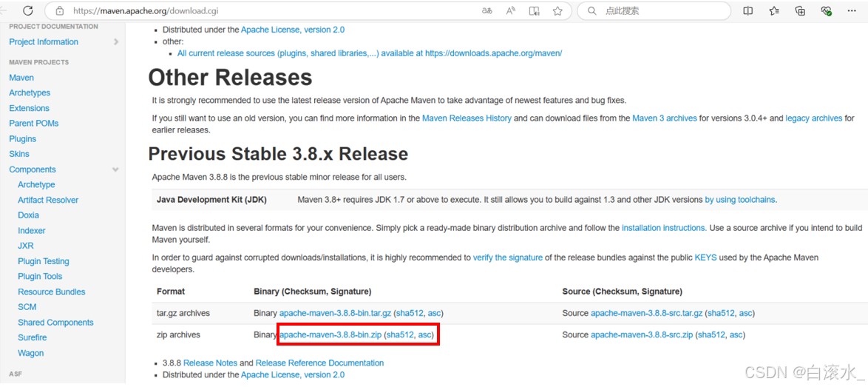Viewport: 868px width, 387px height.
Task: Open Maven 3 archives link
Action: (x=664, y=118)
